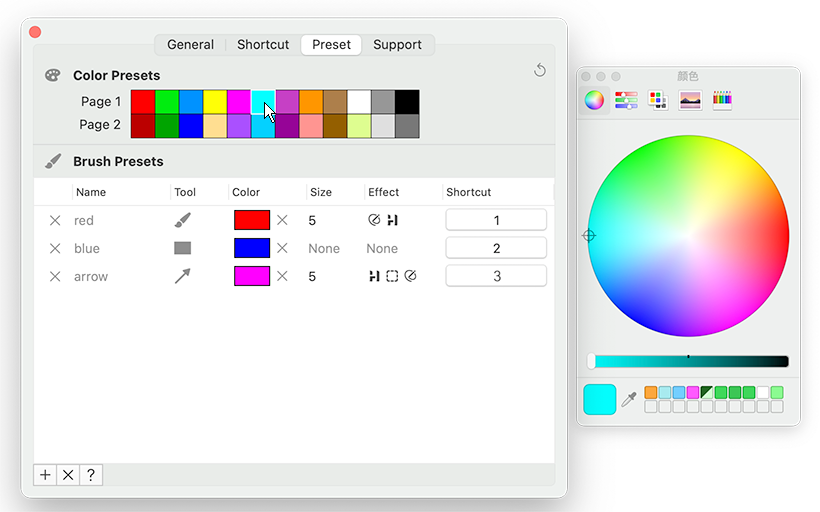Switch to the General tab
Image resolution: width=820 pixels, height=512 pixels.
tap(190, 45)
